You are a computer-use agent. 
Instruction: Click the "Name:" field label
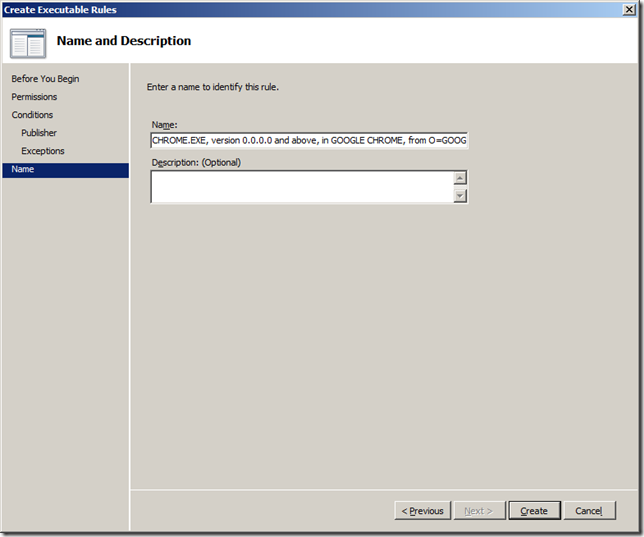[x=166, y=124]
